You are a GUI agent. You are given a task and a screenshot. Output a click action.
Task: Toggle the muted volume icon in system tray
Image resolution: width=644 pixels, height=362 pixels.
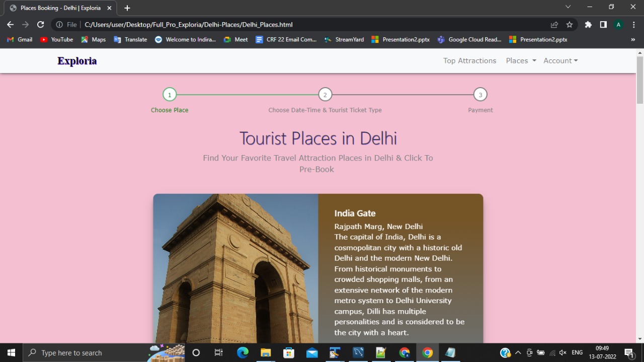click(563, 352)
